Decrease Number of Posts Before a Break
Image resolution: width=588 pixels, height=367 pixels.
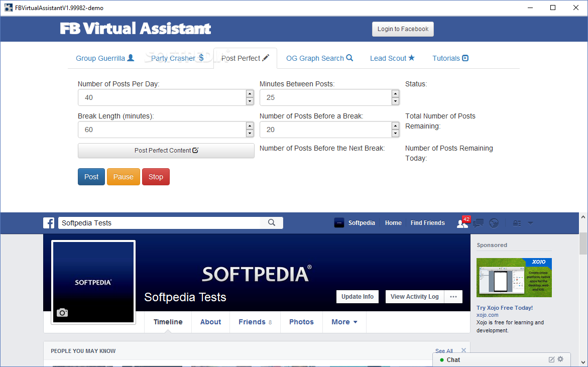pos(395,134)
